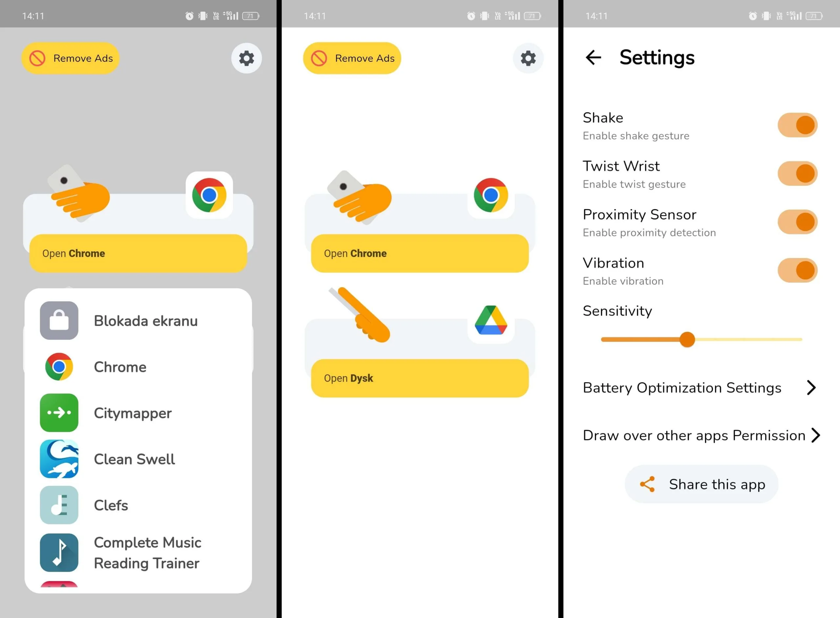Tap the settings gear icon
Image resolution: width=840 pixels, height=618 pixels.
tap(246, 58)
